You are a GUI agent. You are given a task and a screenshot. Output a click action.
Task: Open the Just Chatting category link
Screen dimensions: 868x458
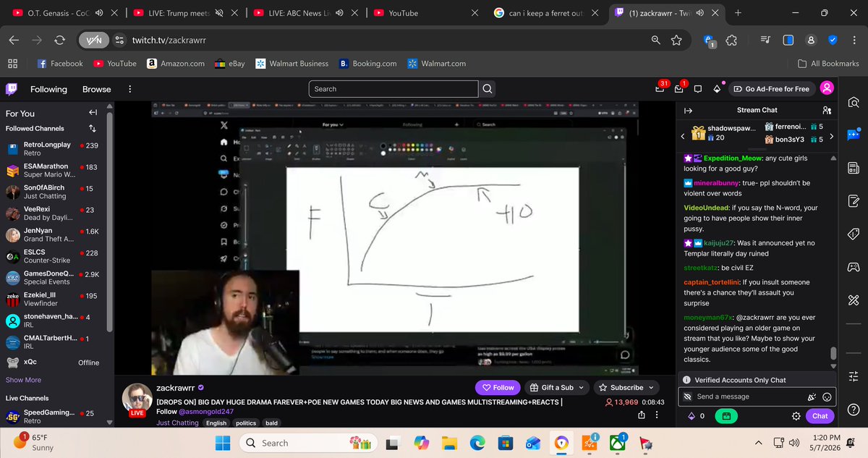tap(177, 423)
